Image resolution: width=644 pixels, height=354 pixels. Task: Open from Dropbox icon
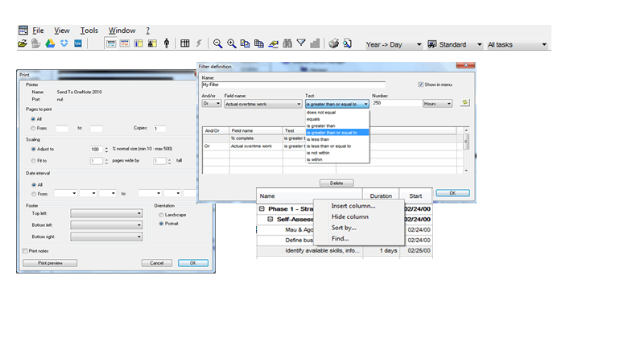pos(64,43)
